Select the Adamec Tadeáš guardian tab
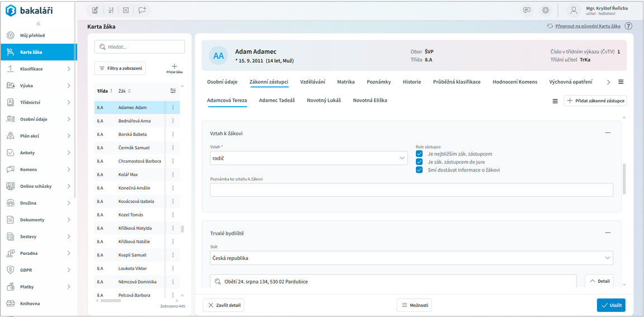The image size is (644, 317). coord(277,101)
